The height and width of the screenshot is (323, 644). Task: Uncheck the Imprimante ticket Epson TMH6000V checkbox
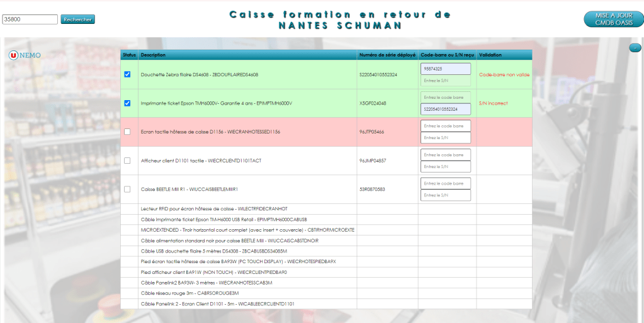pos(128,103)
